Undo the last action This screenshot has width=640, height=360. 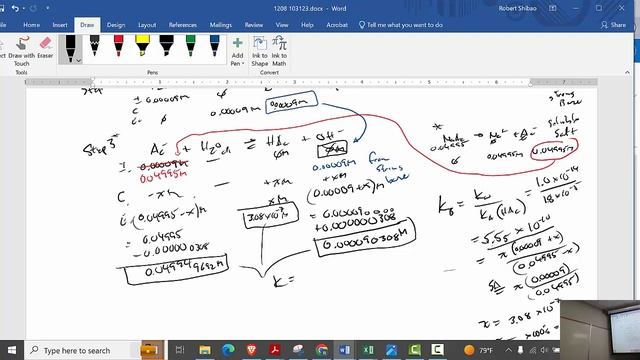[x=15, y=8]
